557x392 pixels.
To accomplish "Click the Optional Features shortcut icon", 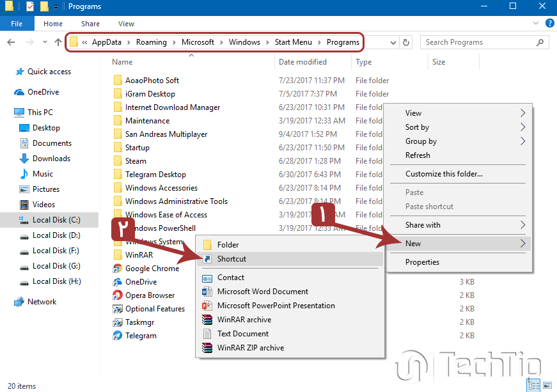I will pos(117,309).
